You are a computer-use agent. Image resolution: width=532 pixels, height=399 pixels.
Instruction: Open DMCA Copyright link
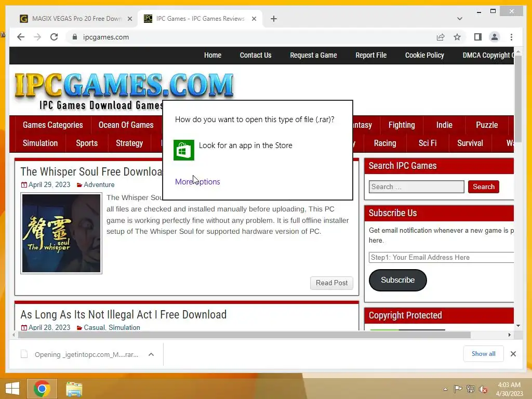point(488,55)
